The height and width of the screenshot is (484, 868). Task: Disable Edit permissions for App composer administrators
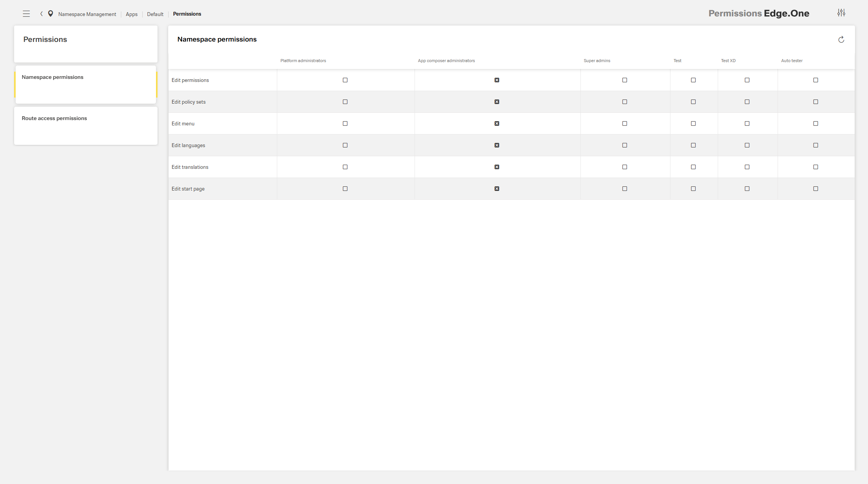[x=497, y=80]
